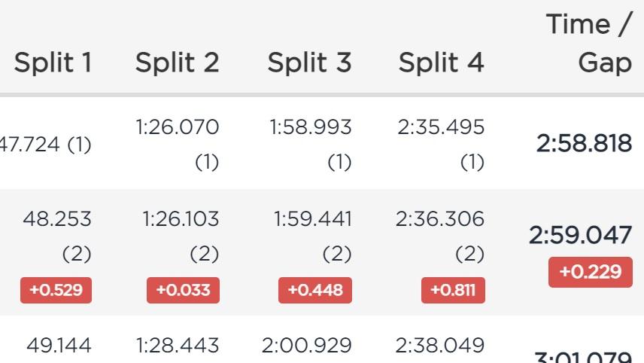Select the 2:36.306 split time
Screen dimensions: 644x363
[x=440, y=218]
